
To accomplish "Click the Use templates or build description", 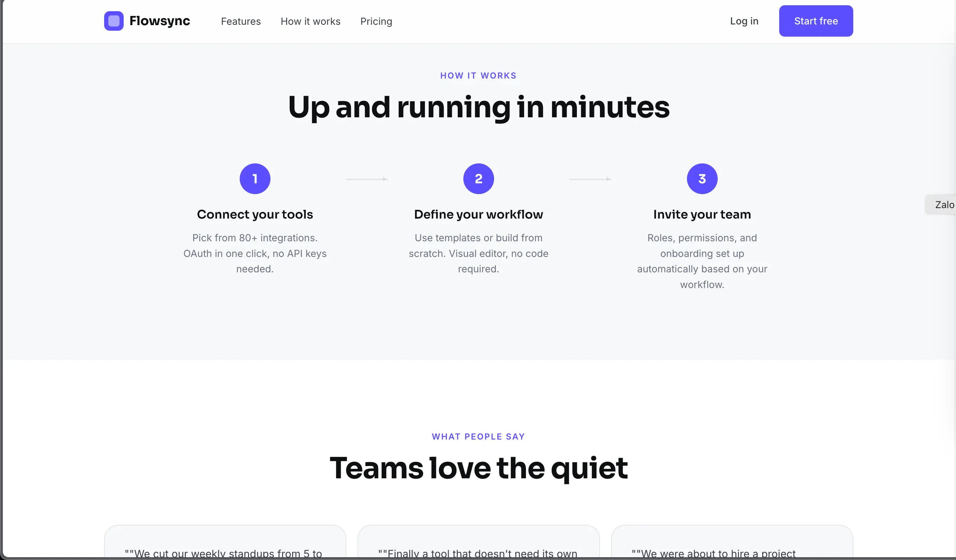I will [478, 253].
